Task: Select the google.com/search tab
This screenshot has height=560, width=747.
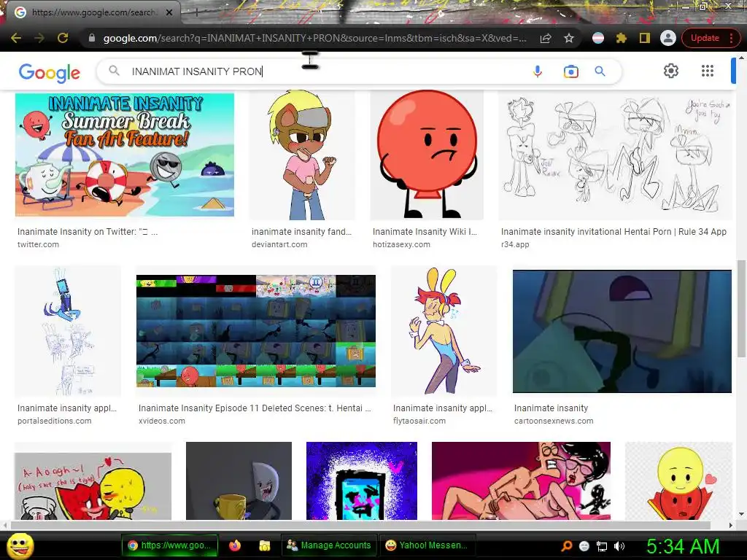Action: tap(93, 12)
